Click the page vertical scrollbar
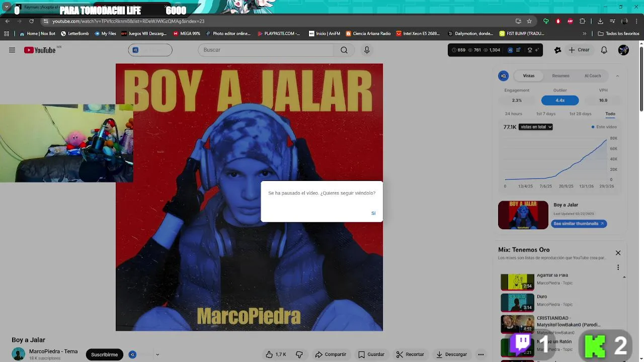 pyautogui.click(x=641, y=78)
